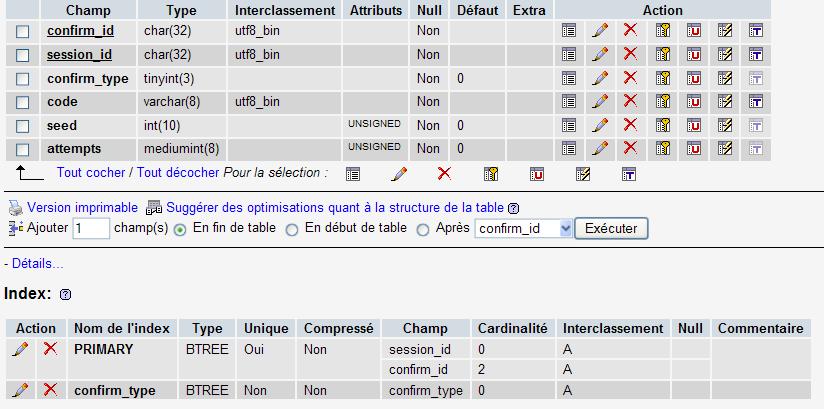Click the fulltext icon on confirm_id row
This screenshot has height=409, width=824.
[755, 30]
